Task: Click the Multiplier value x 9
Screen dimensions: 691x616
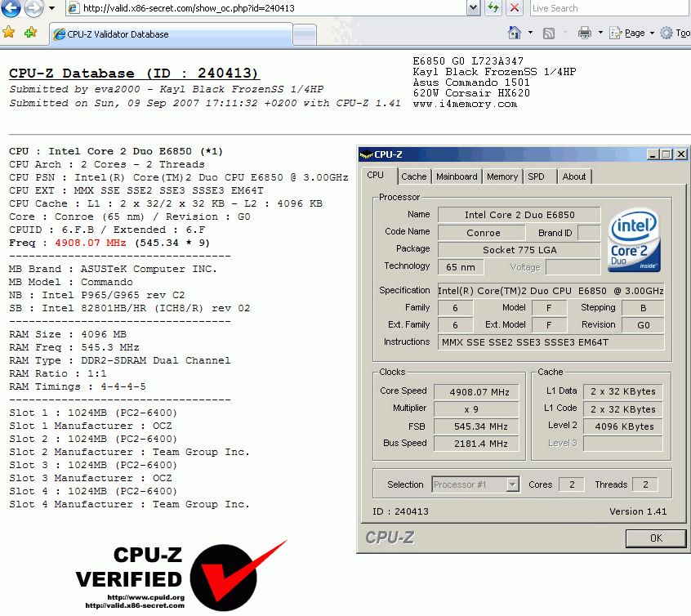Action: coord(476,409)
